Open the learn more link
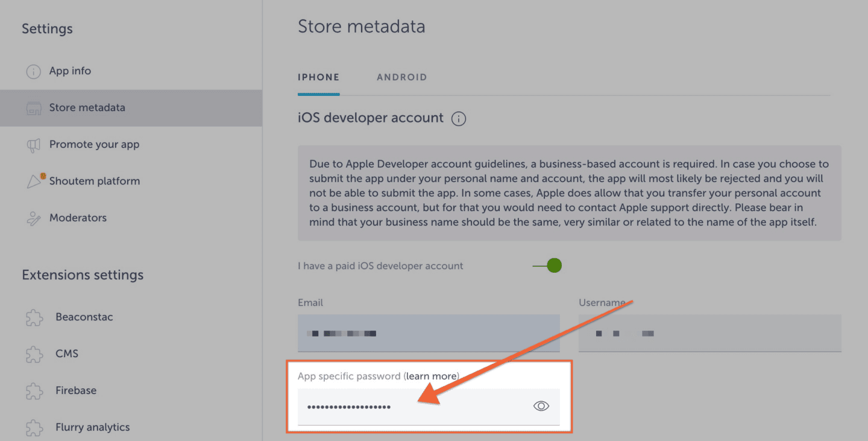Viewport: 868px width, 441px height. click(432, 376)
